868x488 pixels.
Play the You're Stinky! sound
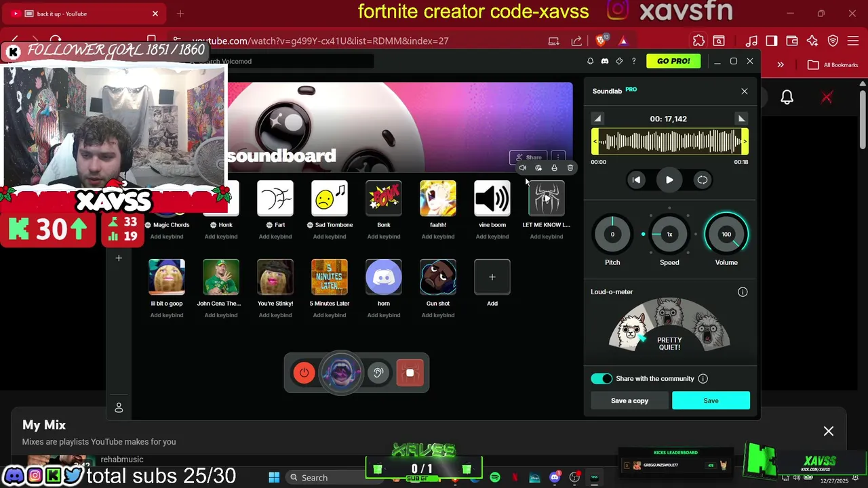tap(275, 277)
